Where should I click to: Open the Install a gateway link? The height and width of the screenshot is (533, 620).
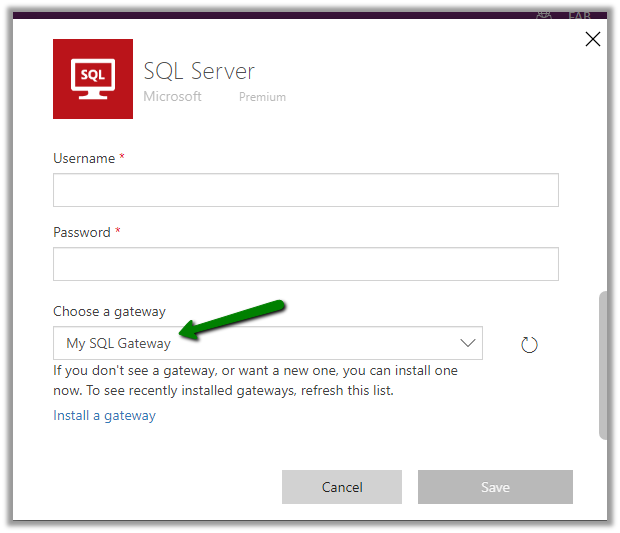click(x=104, y=415)
